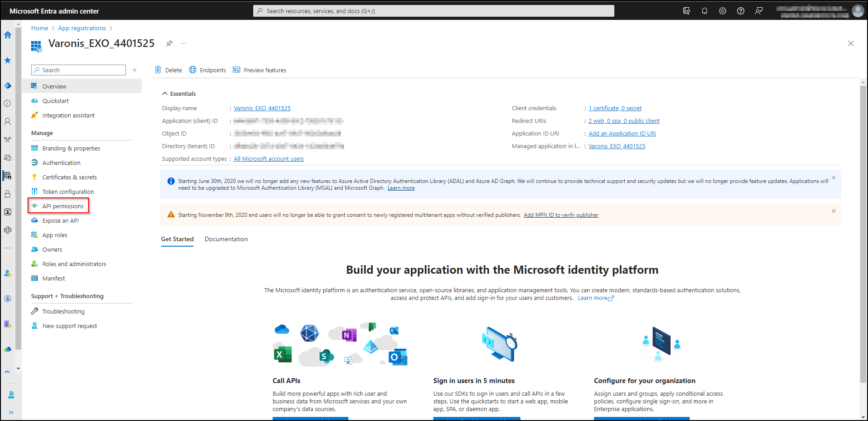Screen dimensions: 868x421
Task: Dismiss the ADAL deprecation notice with its X
Action: pos(833,178)
